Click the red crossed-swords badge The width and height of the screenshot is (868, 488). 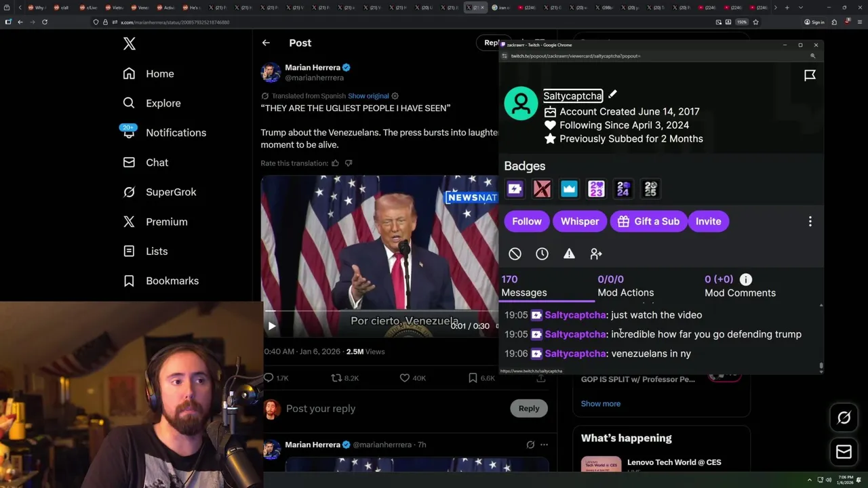pyautogui.click(x=542, y=189)
